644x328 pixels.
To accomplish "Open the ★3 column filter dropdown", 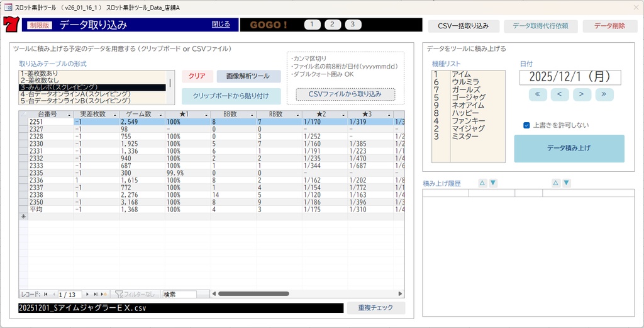I will pos(389,115).
